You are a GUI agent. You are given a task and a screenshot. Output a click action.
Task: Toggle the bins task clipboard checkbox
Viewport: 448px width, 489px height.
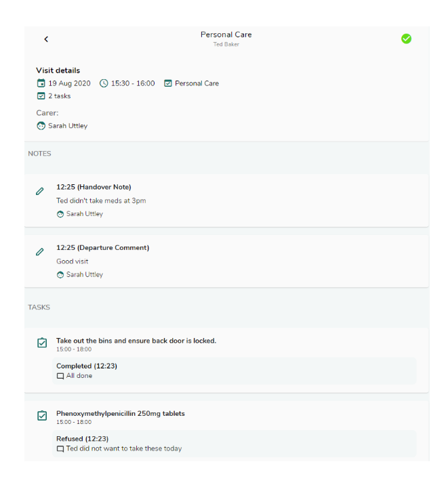[42, 343]
